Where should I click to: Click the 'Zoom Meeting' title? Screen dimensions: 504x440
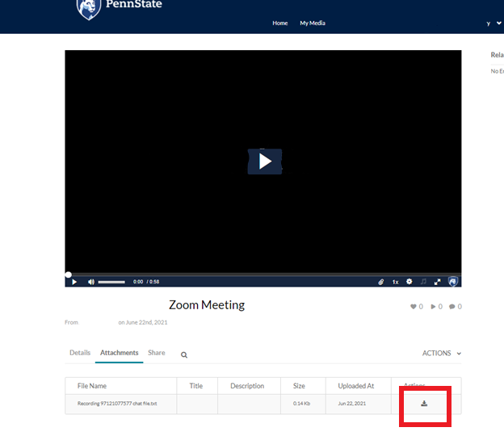pos(207,304)
